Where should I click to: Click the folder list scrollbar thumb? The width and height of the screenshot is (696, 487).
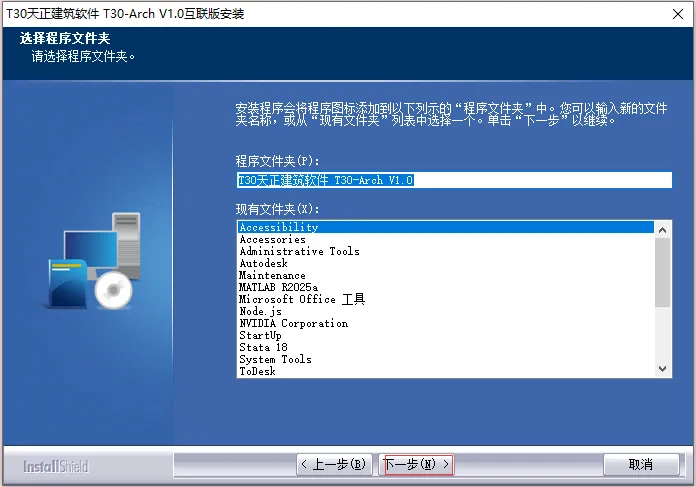tap(663, 273)
